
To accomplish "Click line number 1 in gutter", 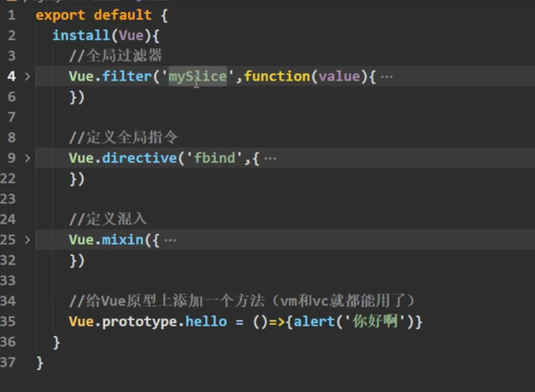I will pyautogui.click(x=11, y=15).
